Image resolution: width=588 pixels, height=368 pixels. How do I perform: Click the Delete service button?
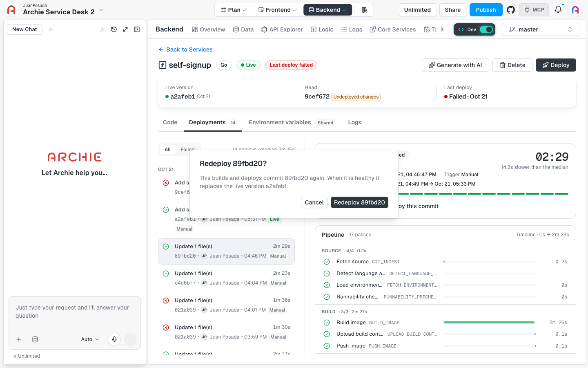512,65
